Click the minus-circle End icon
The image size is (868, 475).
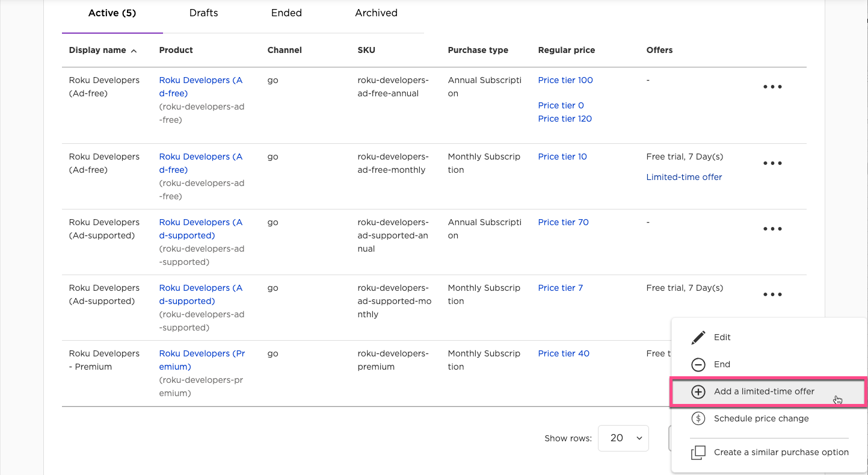click(x=698, y=365)
